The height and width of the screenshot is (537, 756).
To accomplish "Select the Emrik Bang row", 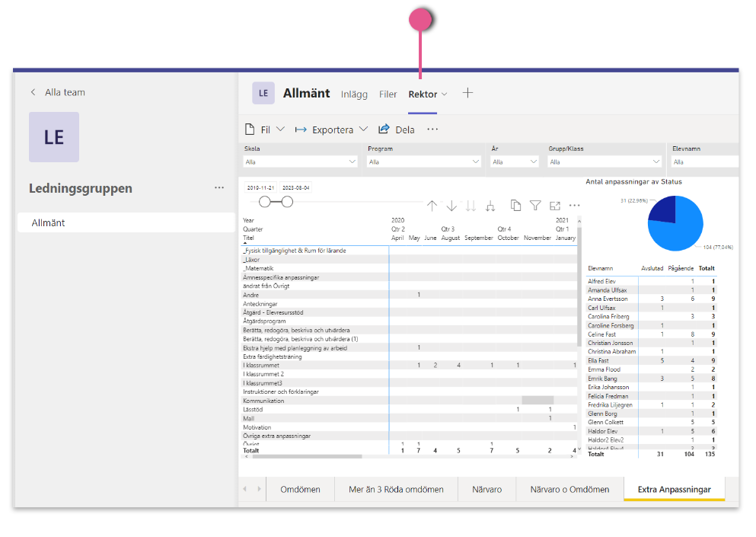I will pyautogui.click(x=652, y=379).
